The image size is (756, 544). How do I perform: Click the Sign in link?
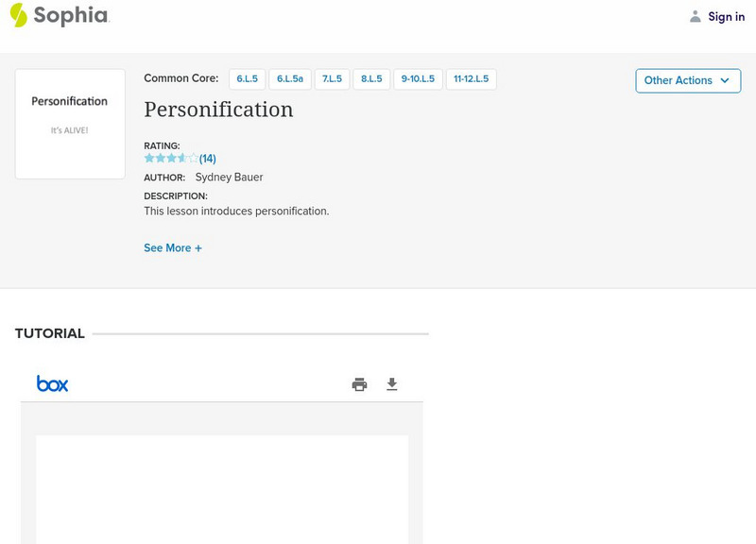(x=726, y=17)
